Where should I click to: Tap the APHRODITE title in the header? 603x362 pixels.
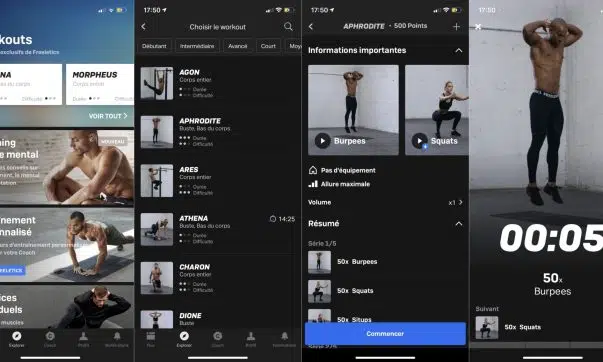pyautogui.click(x=364, y=26)
